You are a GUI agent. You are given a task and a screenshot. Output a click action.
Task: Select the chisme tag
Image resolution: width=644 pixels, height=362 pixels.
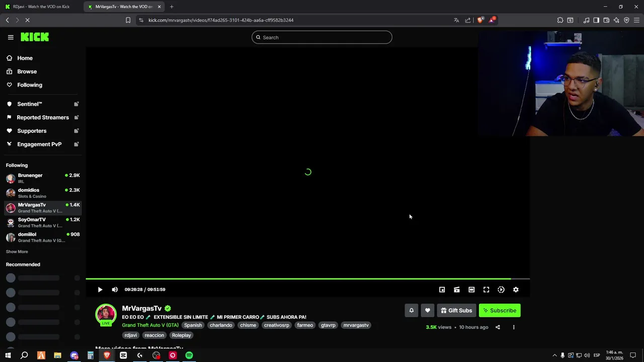248,325
